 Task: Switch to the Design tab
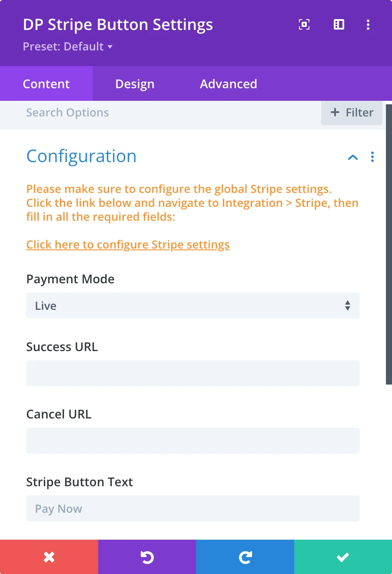pos(135,84)
